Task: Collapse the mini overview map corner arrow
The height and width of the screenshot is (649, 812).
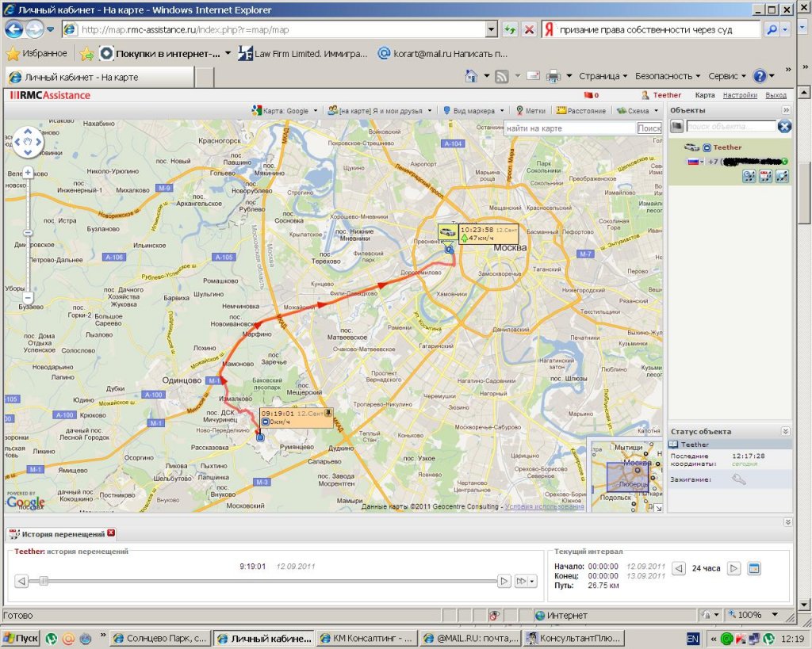Action: pyautogui.click(x=658, y=508)
